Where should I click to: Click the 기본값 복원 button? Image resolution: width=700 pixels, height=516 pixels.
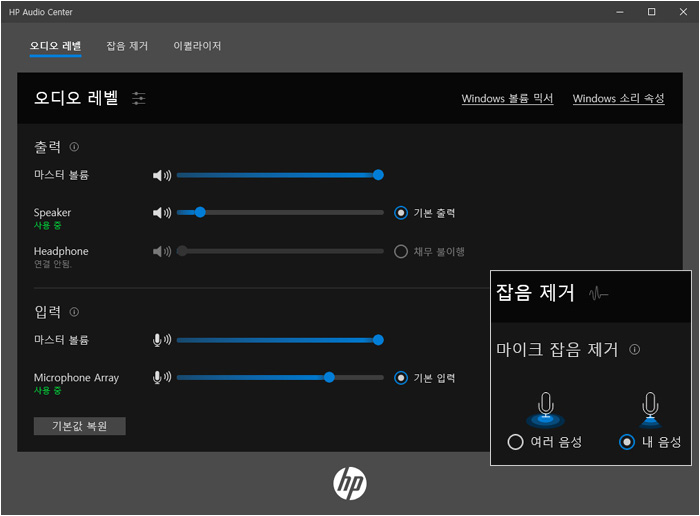[x=79, y=426]
